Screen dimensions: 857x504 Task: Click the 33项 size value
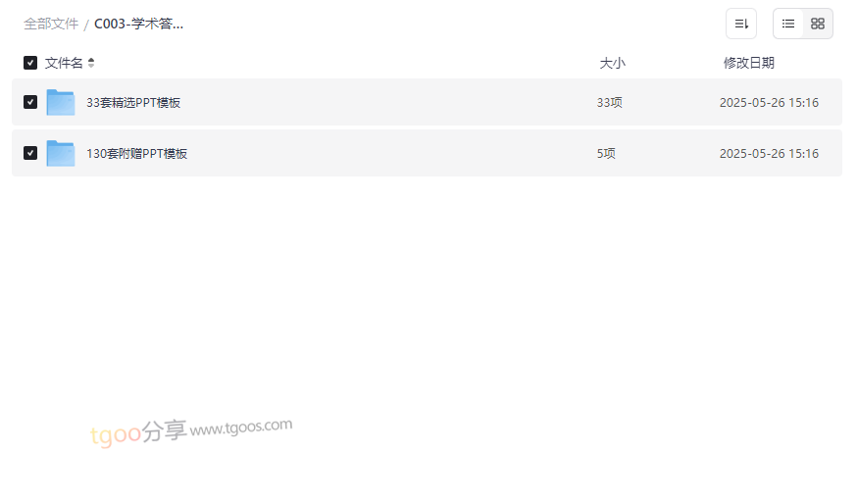click(x=609, y=102)
